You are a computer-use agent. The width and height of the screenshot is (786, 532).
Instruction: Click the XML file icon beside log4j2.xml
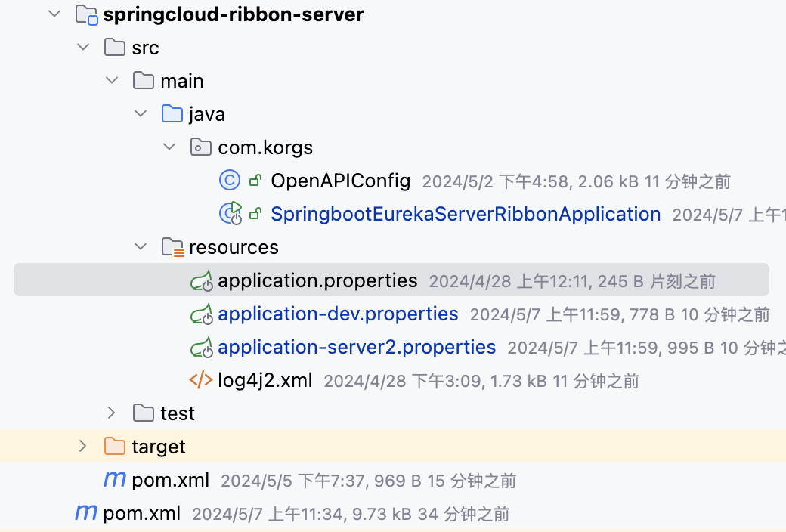click(202, 380)
